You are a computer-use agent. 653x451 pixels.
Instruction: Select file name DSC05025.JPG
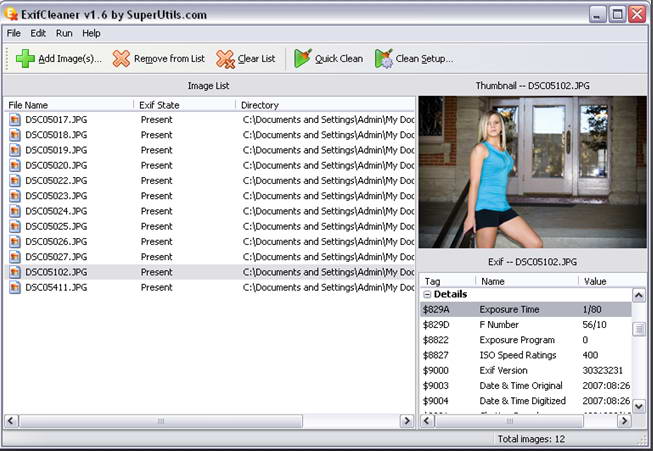pyautogui.click(x=56, y=227)
